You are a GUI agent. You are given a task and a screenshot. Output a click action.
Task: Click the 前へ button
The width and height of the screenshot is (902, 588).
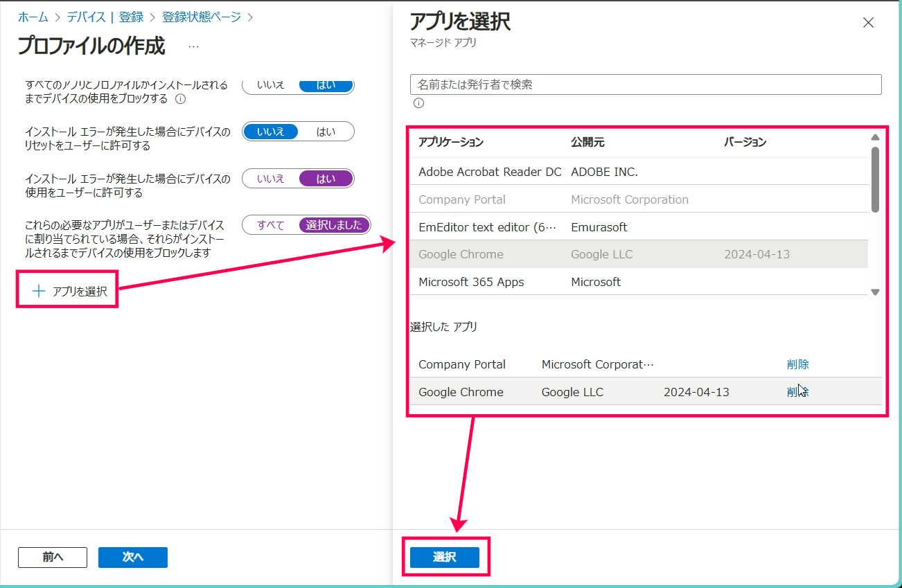click(53, 558)
